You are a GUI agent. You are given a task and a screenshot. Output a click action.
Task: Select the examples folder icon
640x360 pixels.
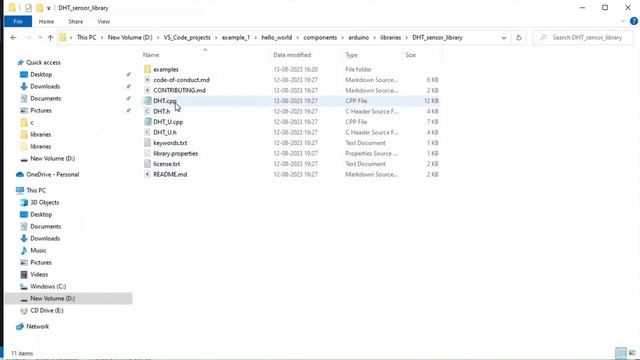coord(148,69)
